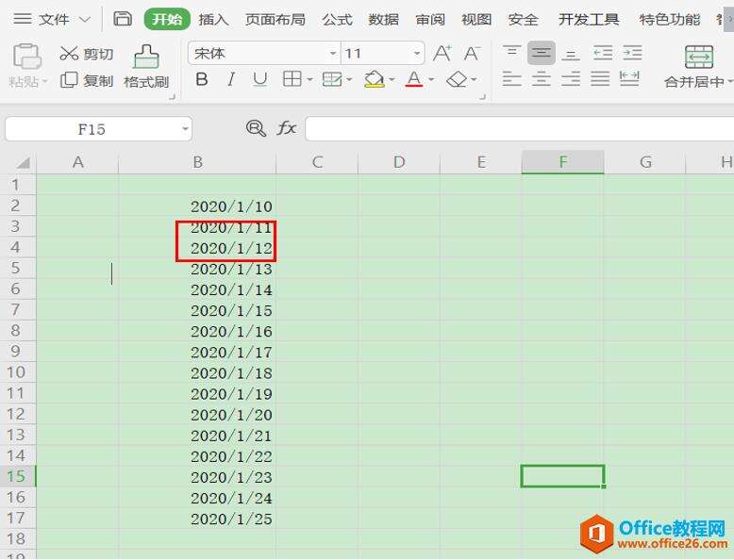This screenshot has width=734, height=560.
Task: Switch to the 插入 tab
Action: click(x=213, y=19)
